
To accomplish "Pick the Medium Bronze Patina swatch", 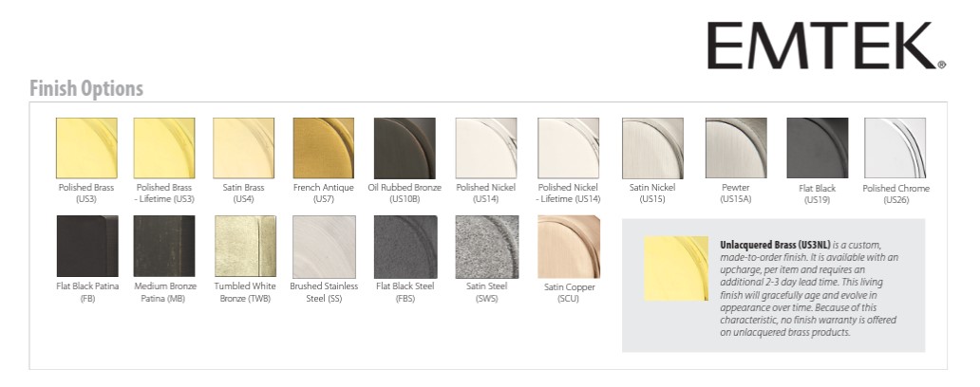I will click(x=164, y=247).
